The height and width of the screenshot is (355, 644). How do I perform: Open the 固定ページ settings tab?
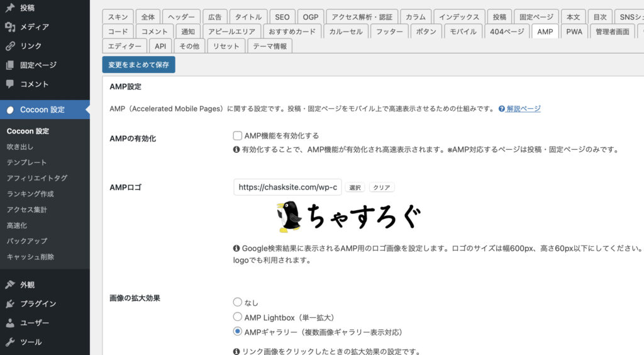coord(536,17)
